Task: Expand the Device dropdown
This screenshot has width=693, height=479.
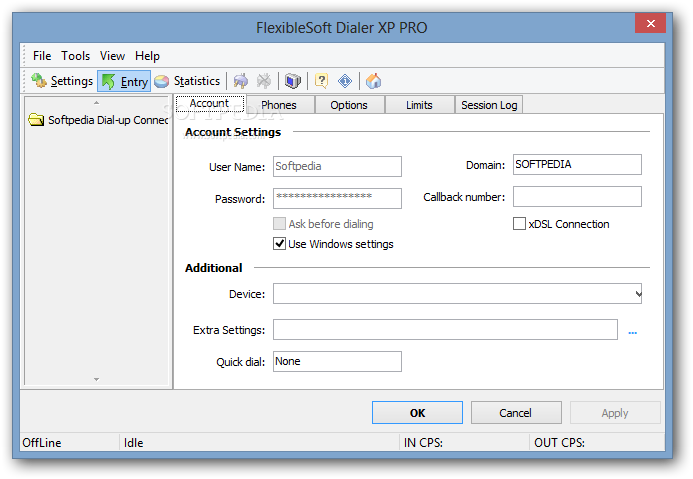Action: (x=638, y=294)
